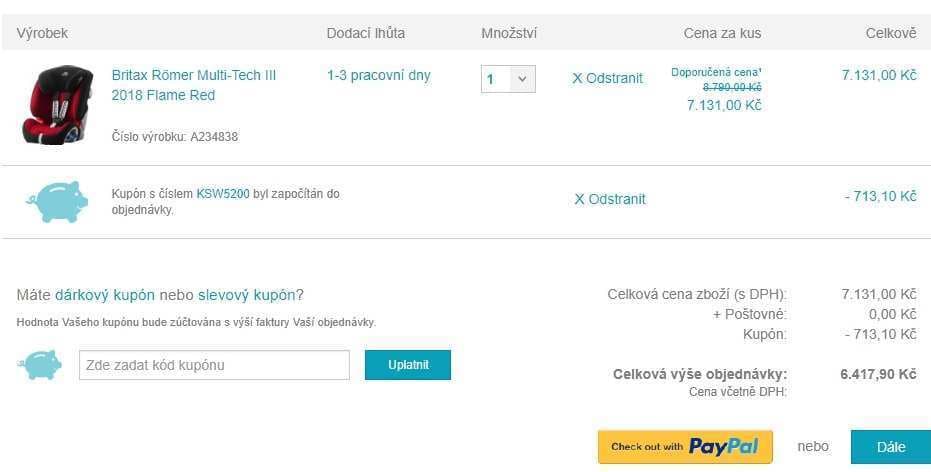Click the product row total 7.131,00 Kč
Viewport: 931px width, 472px height.
[x=879, y=75]
